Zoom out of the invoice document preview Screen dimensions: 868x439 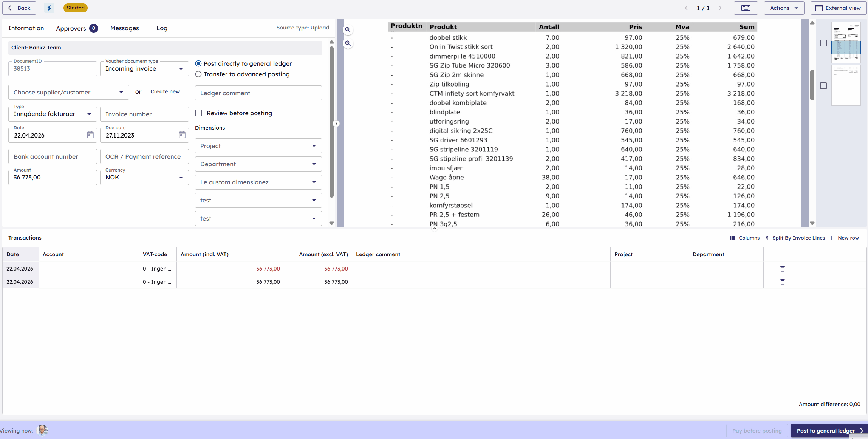(x=348, y=43)
